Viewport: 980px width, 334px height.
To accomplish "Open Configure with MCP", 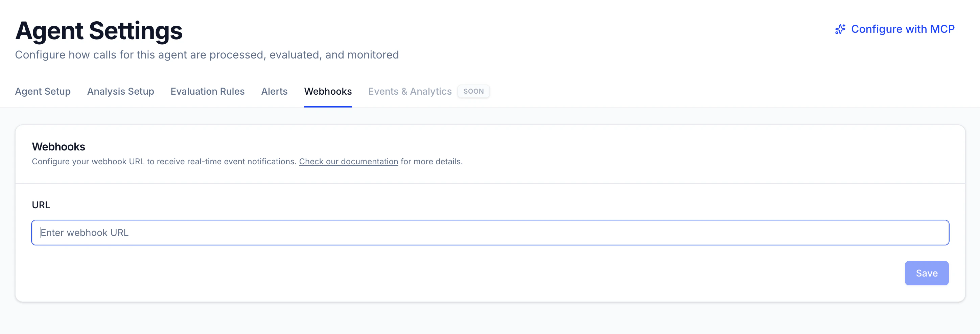I will coord(903,29).
